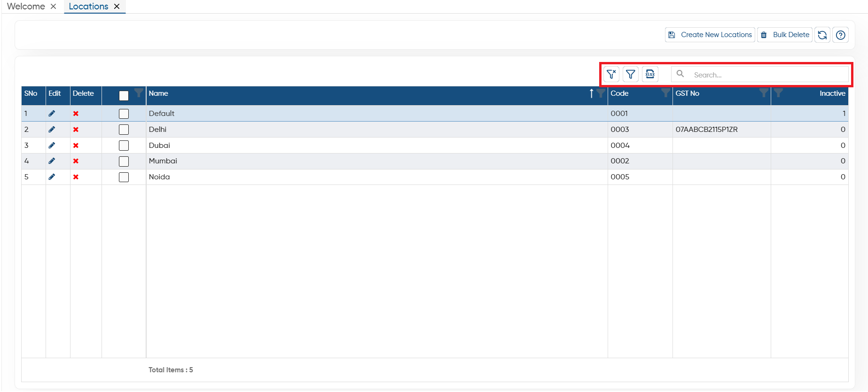This screenshot has width=868, height=392.
Task: Open the Name column filter funnel
Action: (601, 93)
